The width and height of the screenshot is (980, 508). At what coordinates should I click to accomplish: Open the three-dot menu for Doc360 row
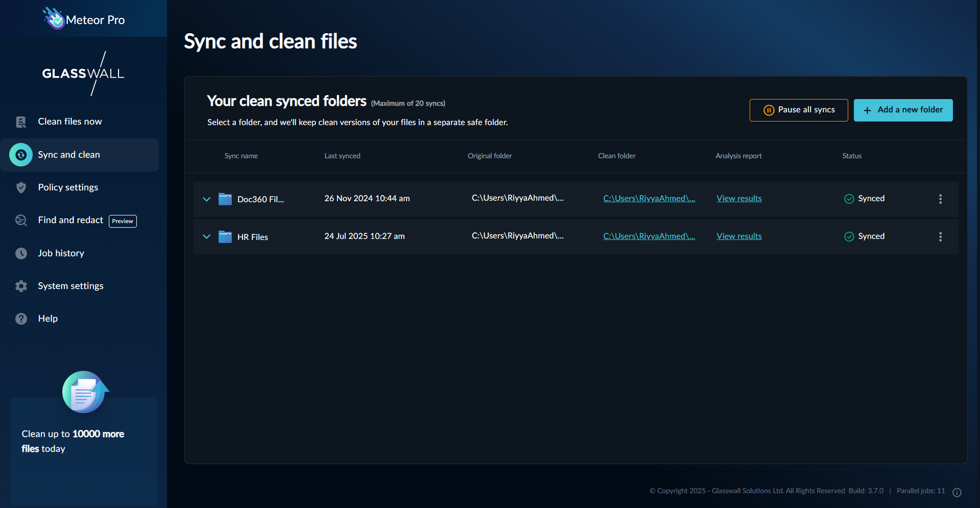[940, 199]
